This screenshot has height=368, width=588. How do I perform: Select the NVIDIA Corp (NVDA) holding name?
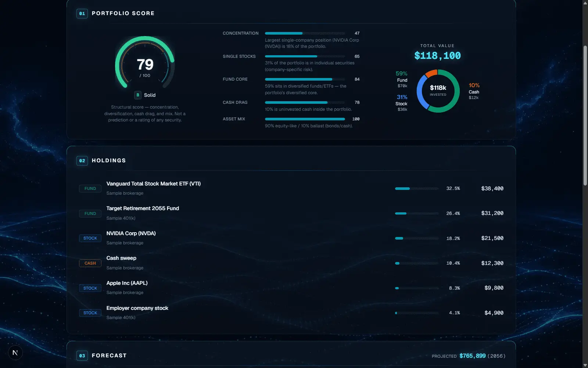pyautogui.click(x=131, y=233)
